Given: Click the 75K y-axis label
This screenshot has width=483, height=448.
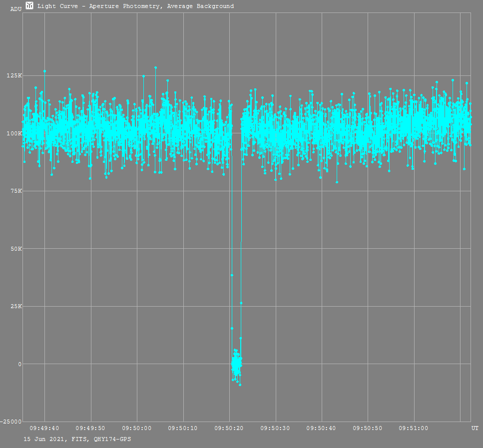Looking at the screenshot, I should (x=16, y=191).
